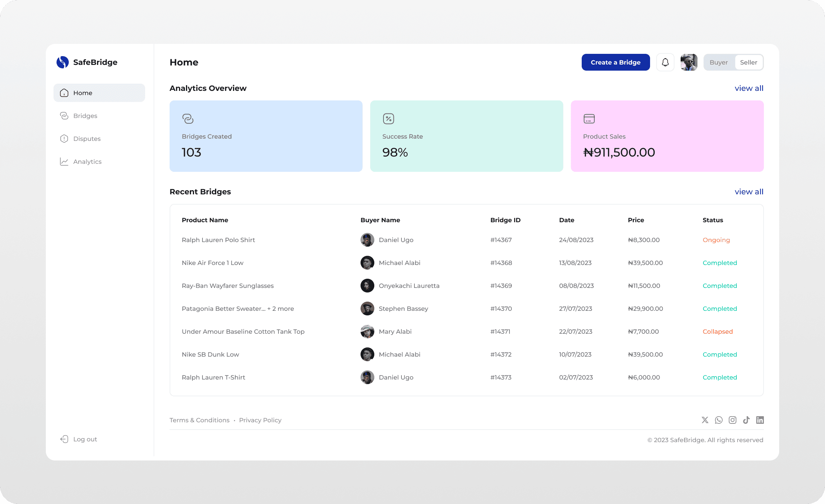Open the Instagram footer icon
This screenshot has height=504, width=825.
click(x=733, y=420)
